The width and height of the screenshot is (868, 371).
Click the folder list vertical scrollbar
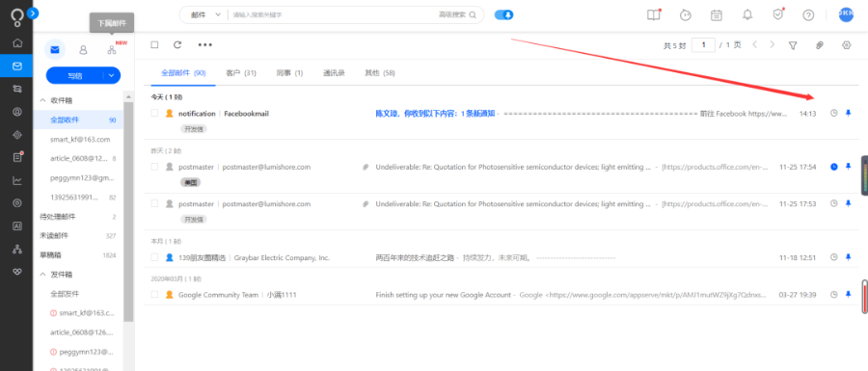pos(128,211)
